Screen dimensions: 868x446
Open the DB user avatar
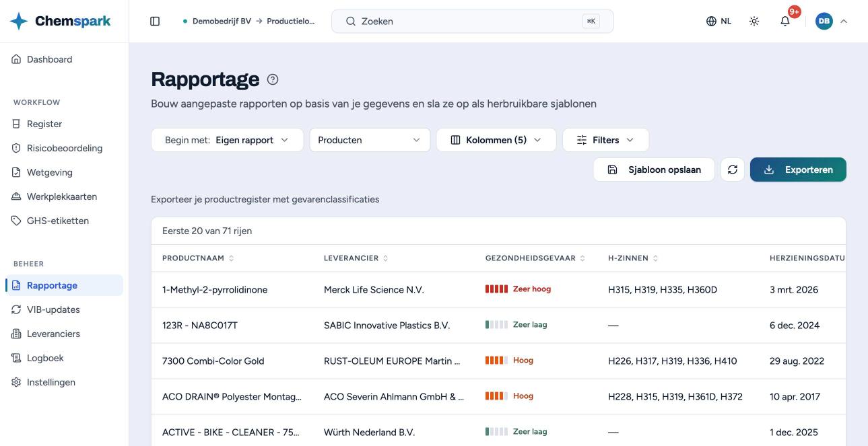824,22
